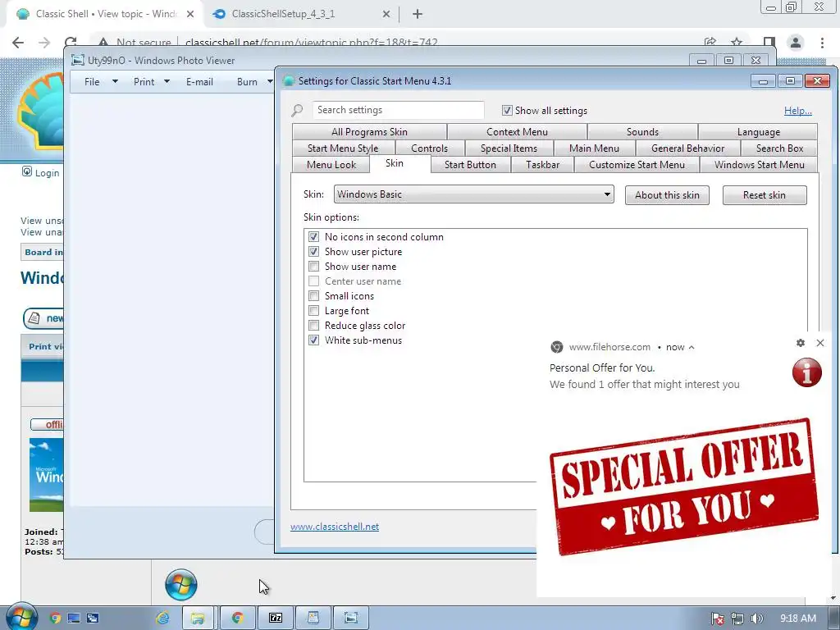Enable Large font option
840x630 pixels.
[313, 311]
